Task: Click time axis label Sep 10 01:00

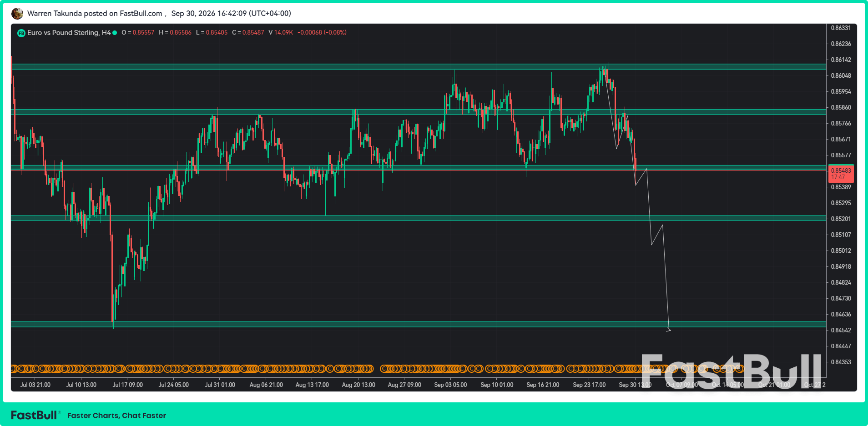Action: coord(497,385)
